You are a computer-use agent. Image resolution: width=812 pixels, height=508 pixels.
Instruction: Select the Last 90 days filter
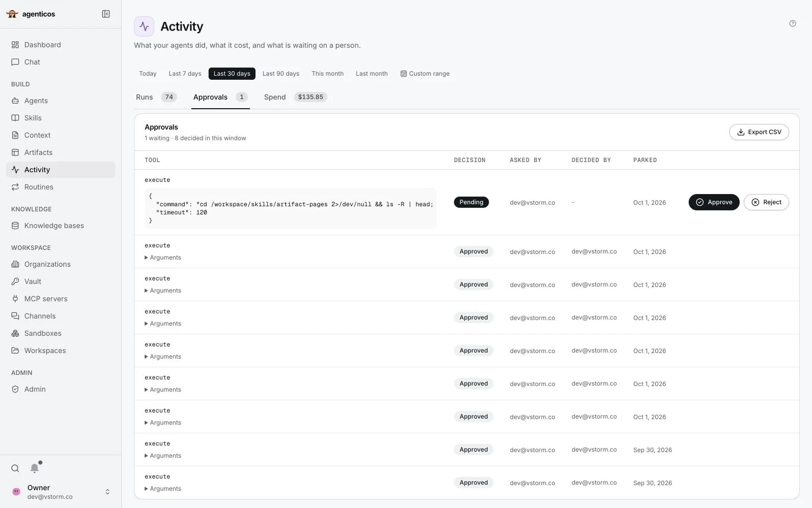[281, 74]
